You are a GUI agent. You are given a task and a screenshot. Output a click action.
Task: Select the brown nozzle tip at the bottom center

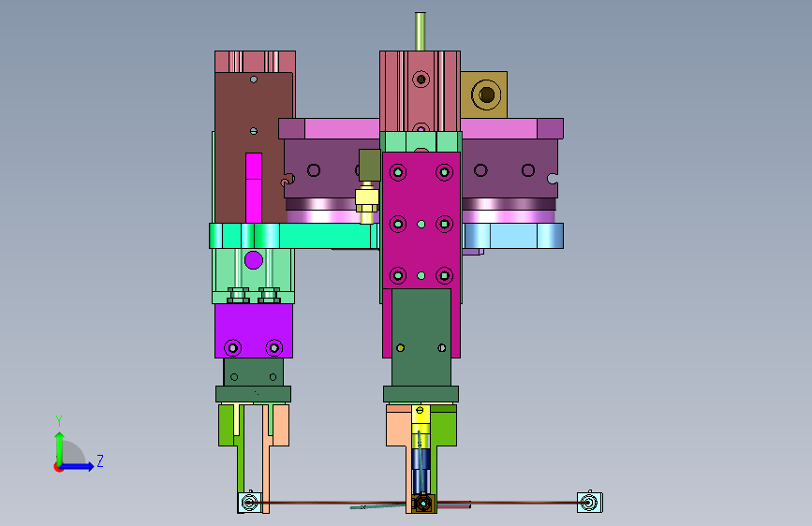tap(423, 503)
